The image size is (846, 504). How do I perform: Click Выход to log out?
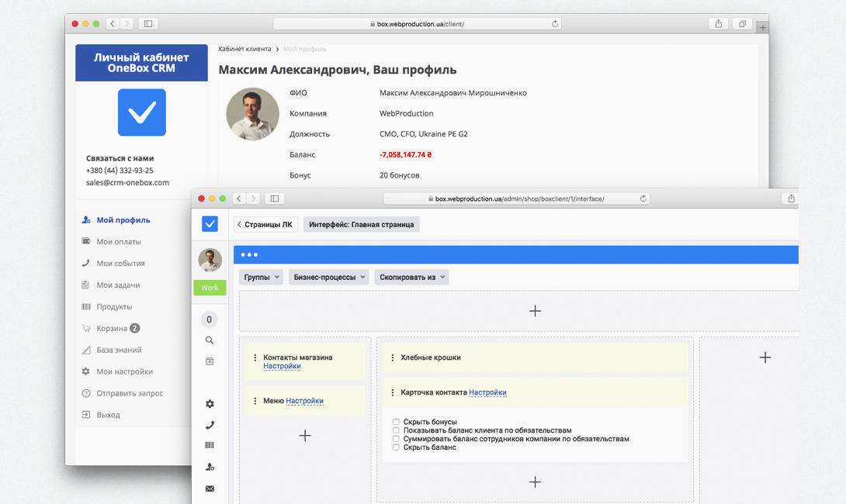pos(108,415)
